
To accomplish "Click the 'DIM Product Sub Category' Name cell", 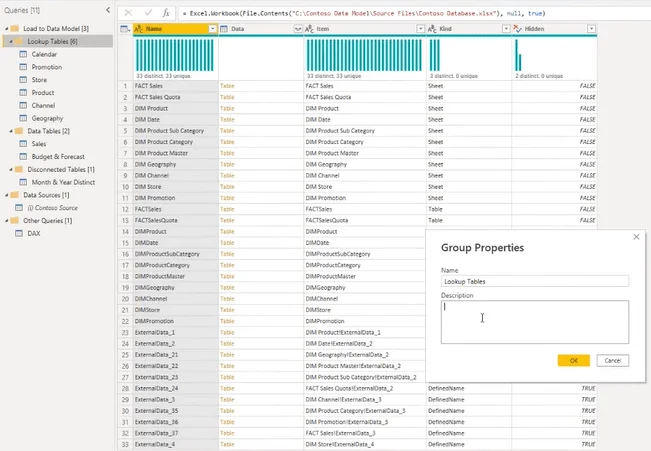I will click(x=175, y=130).
